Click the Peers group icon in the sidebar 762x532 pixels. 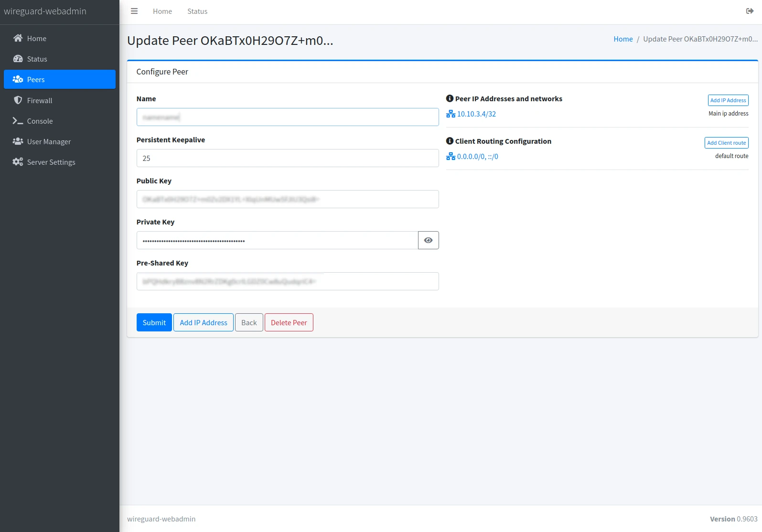18,79
